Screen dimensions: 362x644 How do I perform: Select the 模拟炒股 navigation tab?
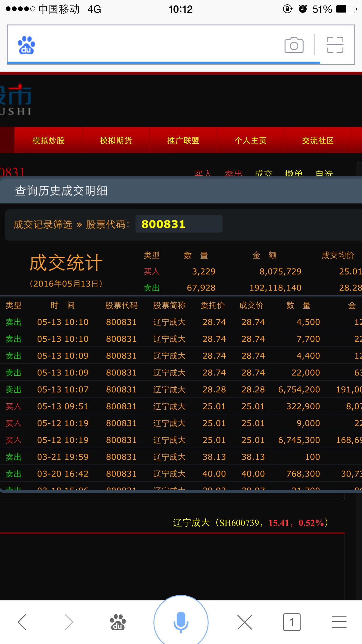tap(48, 140)
